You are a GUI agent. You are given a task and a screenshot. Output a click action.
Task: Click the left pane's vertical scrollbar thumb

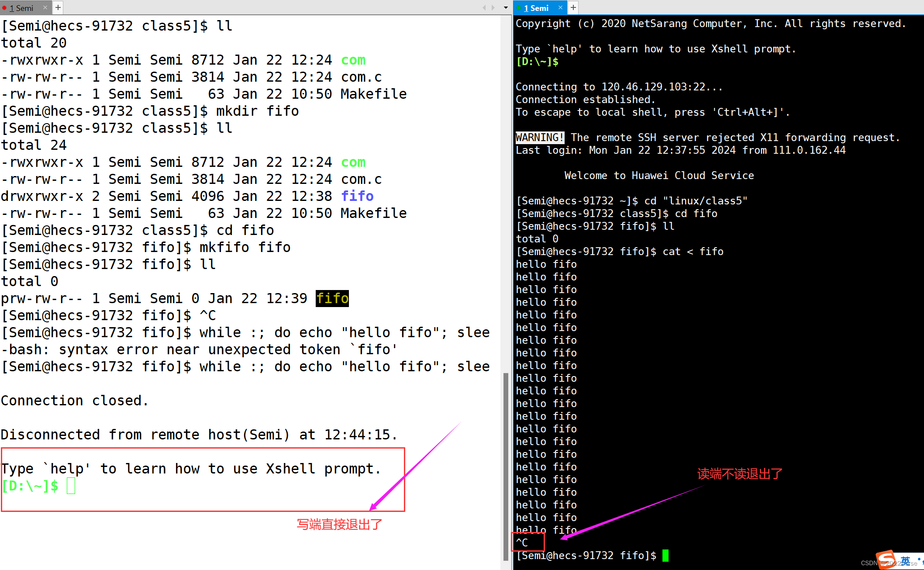click(x=506, y=466)
